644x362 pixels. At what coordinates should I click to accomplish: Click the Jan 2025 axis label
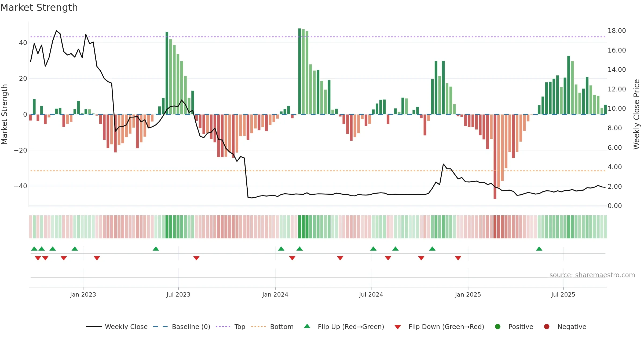tap(468, 295)
